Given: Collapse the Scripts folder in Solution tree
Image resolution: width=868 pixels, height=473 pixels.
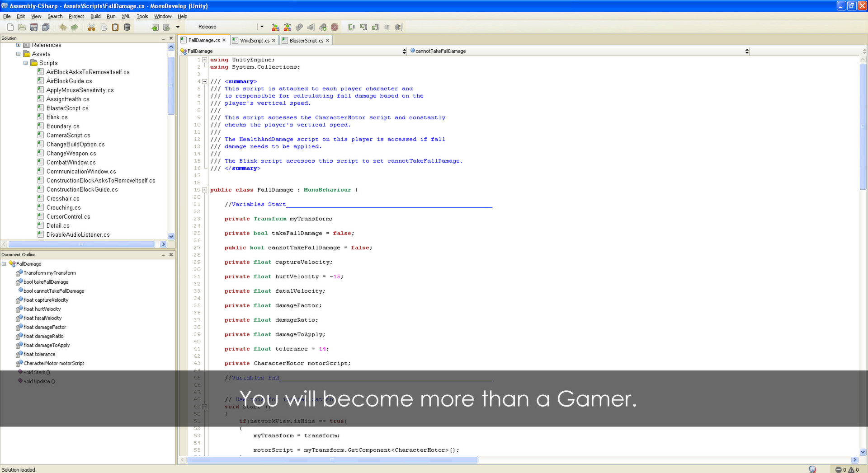Looking at the screenshot, I should coord(25,63).
